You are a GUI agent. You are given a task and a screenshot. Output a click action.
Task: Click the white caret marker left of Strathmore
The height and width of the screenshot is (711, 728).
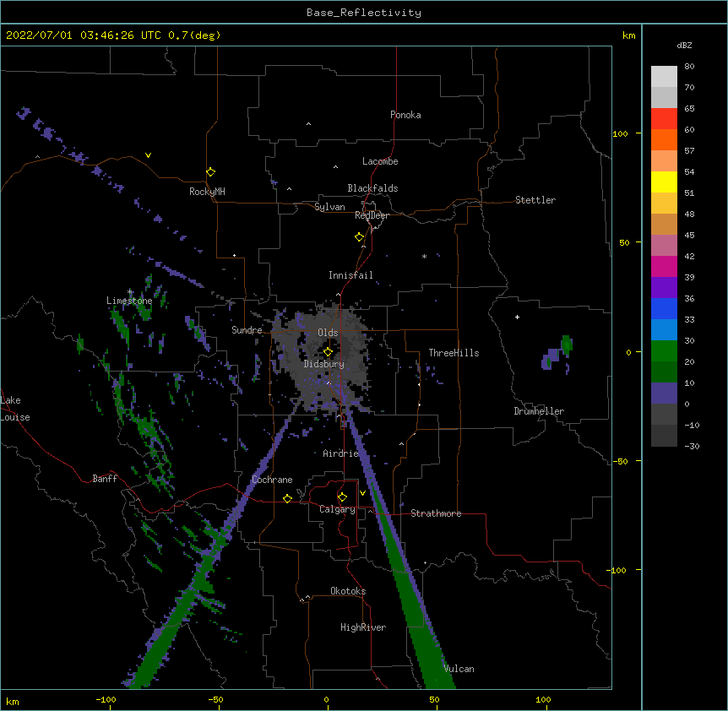[x=370, y=511]
